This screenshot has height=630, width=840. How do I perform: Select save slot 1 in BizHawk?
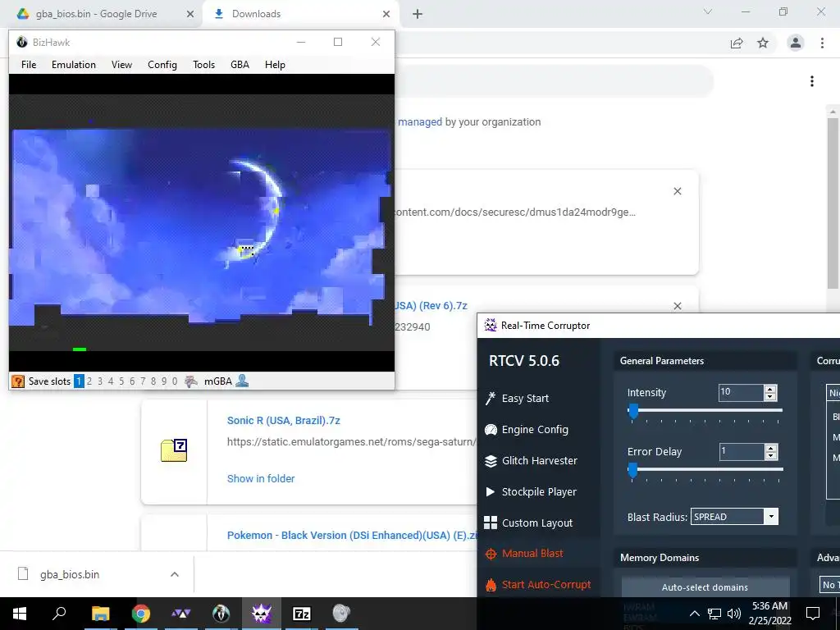pos(79,381)
